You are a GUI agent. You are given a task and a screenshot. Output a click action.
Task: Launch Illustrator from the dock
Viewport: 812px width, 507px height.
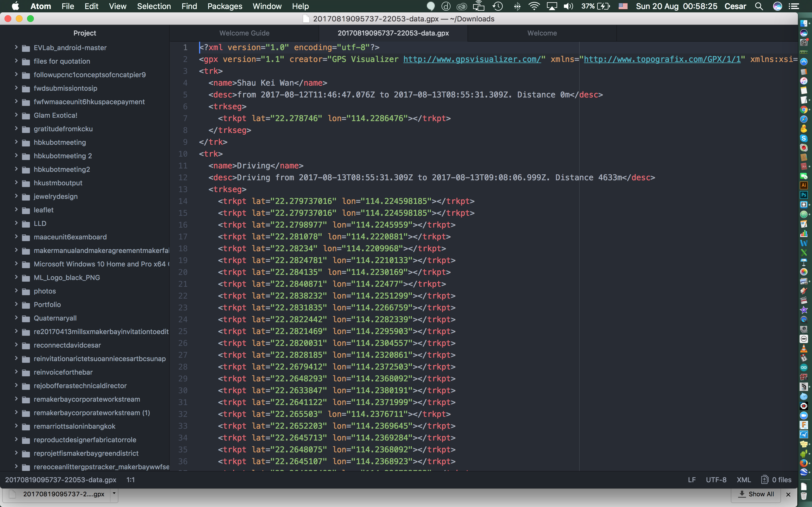tap(804, 185)
